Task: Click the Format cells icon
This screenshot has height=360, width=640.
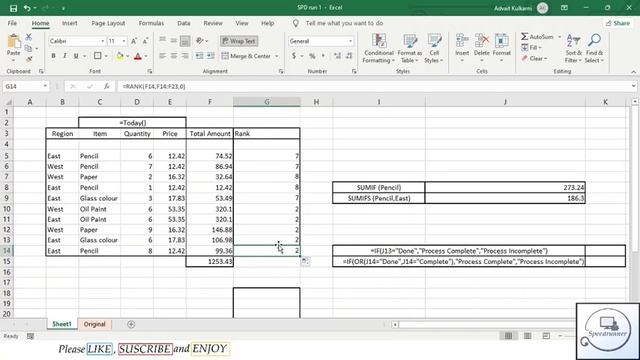Action: 502,41
